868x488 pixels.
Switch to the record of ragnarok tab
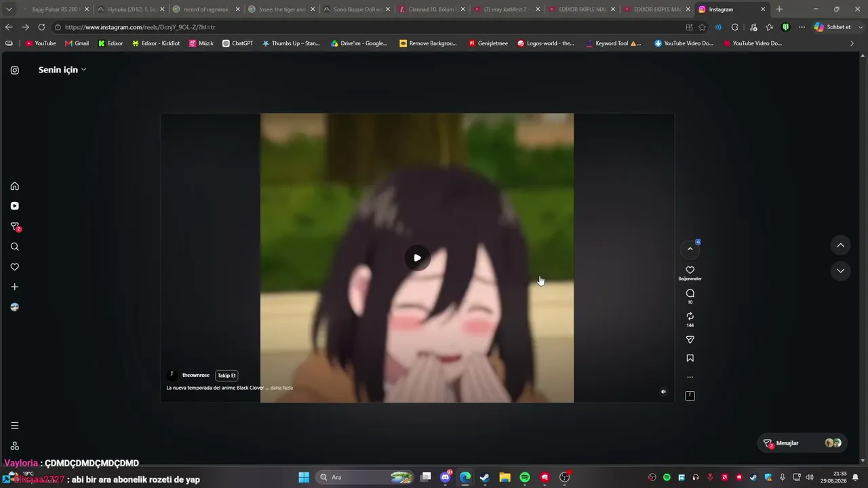[x=206, y=9]
